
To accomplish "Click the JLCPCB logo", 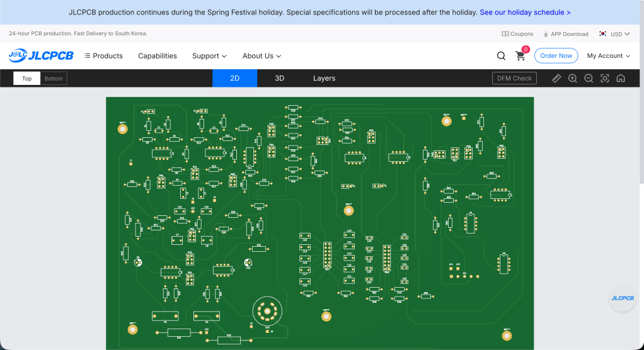I will (x=41, y=55).
